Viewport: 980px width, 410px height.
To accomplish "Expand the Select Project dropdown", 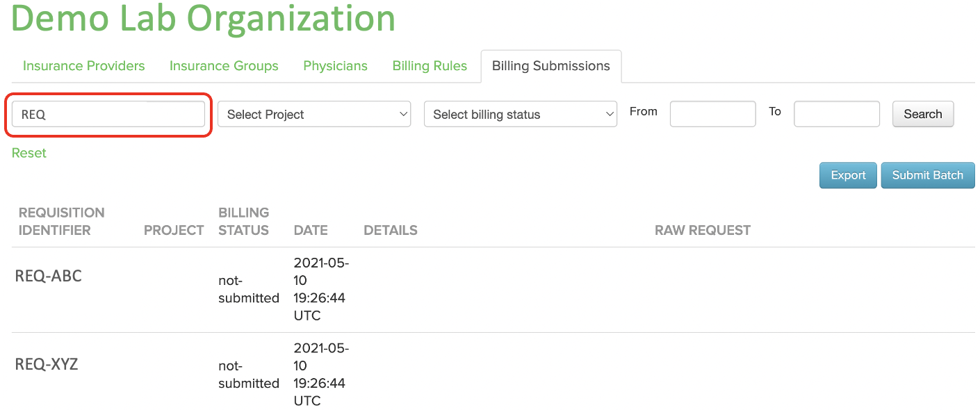I will [x=314, y=114].
